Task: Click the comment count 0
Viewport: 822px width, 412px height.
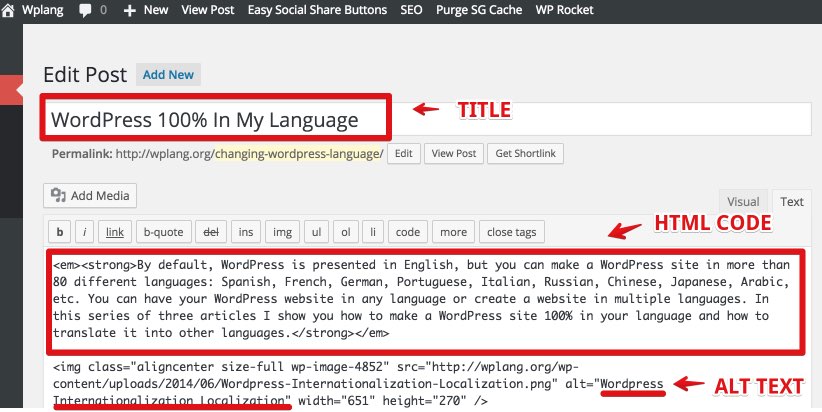Action: pos(103,10)
